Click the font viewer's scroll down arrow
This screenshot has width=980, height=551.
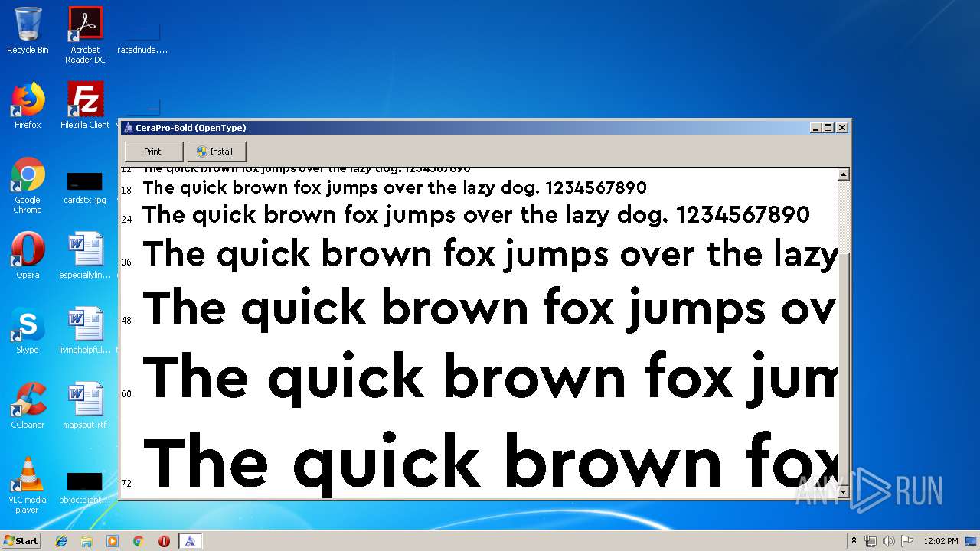click(x=844, y=493)
